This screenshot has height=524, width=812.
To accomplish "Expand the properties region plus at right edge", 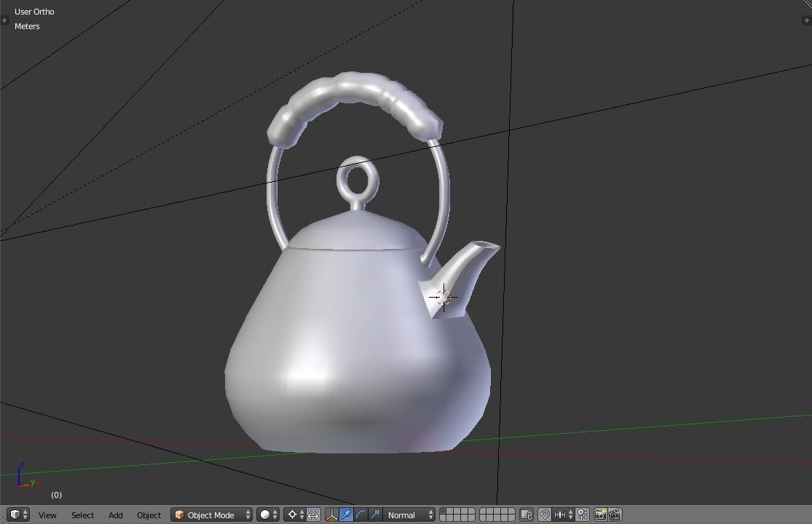I will tap(807, 20).
